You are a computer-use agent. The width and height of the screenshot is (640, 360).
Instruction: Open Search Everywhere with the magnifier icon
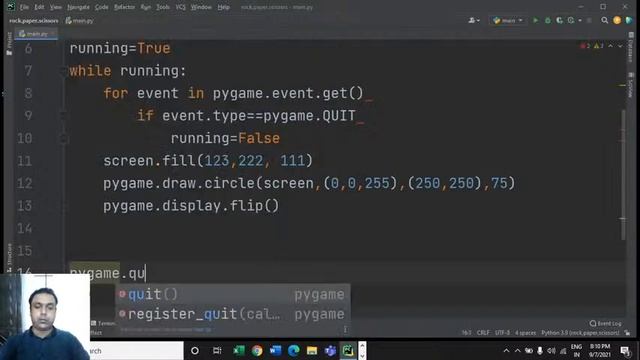(x=604, y=20)
